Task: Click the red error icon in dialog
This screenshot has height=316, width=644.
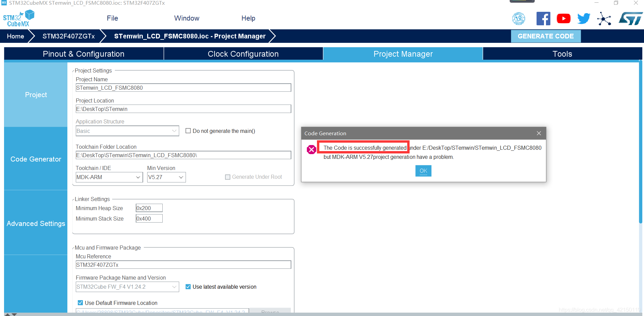Action: (312, 149)
